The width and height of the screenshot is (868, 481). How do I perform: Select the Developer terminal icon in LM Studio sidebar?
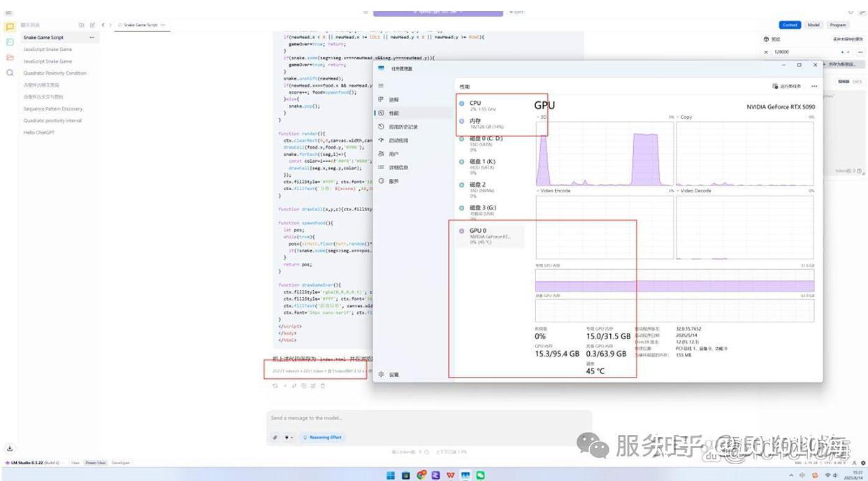coord(10,42)
